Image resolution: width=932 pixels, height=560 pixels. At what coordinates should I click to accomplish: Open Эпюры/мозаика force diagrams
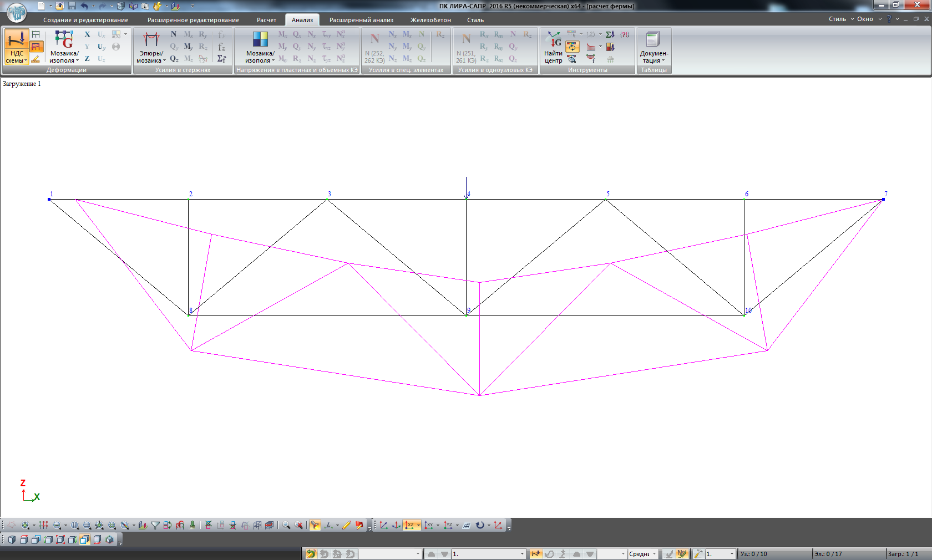point(151,47)
